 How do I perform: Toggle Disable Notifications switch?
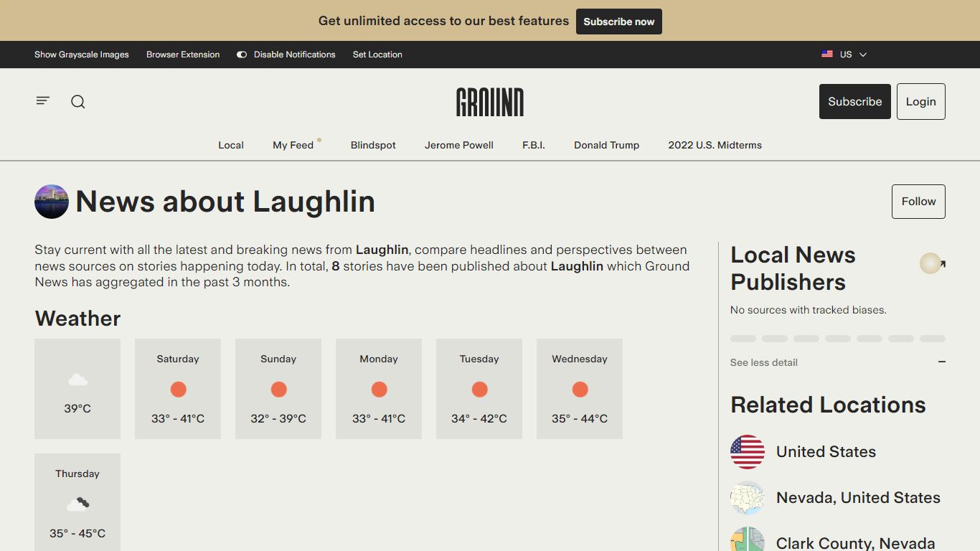pyautogui.click(x=242, y=55)
